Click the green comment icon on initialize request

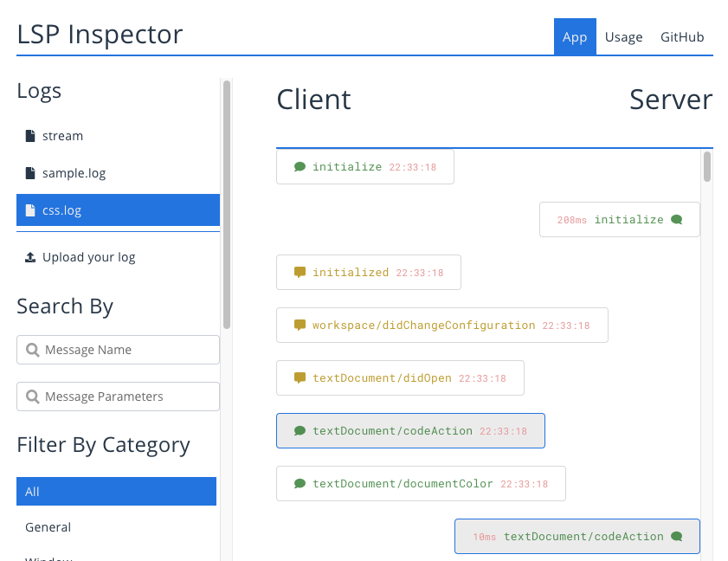click(x=300, y=167)
